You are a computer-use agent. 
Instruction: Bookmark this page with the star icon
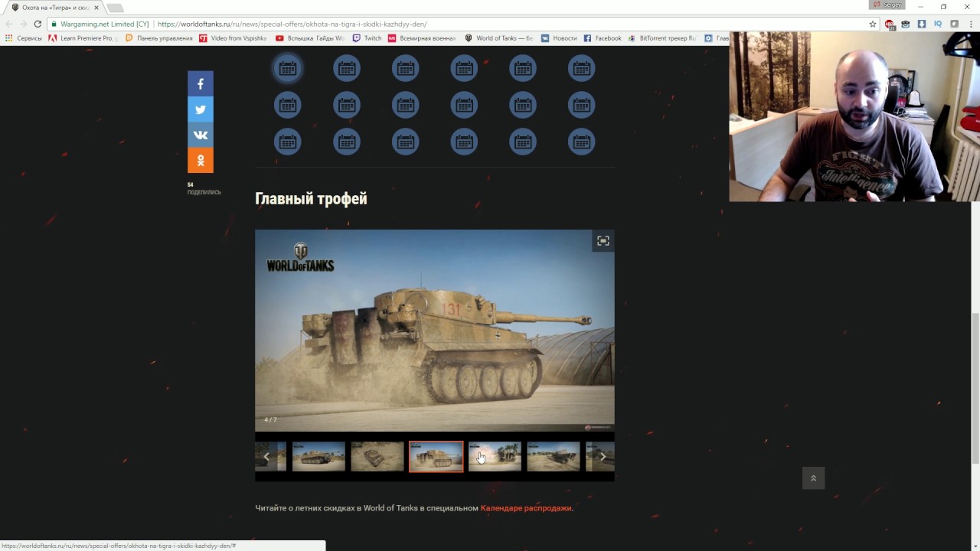(873, 24)
